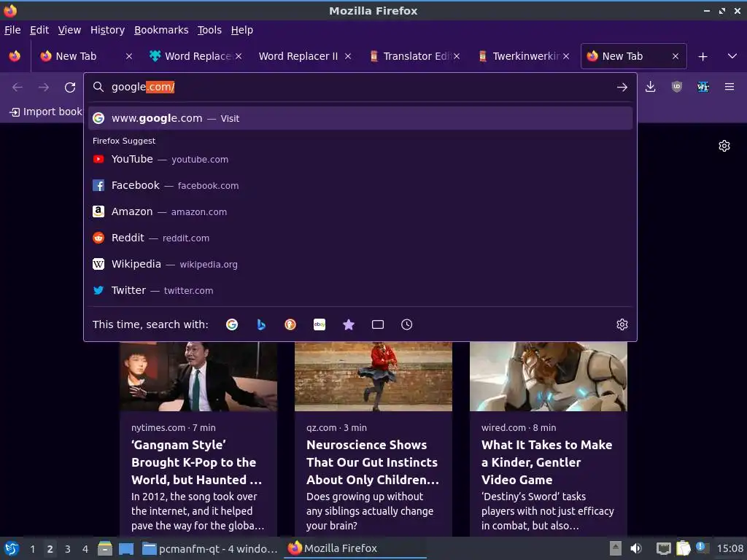The image size is (747, 560).
Task: Close the Translator Edit tab
Action: tap(457, 56)
